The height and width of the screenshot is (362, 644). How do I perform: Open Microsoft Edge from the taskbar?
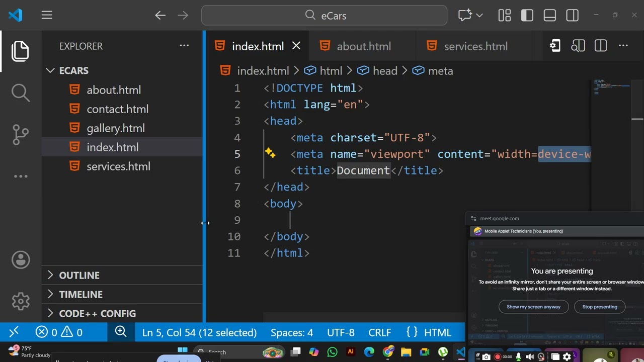click(x=369, y=352)
